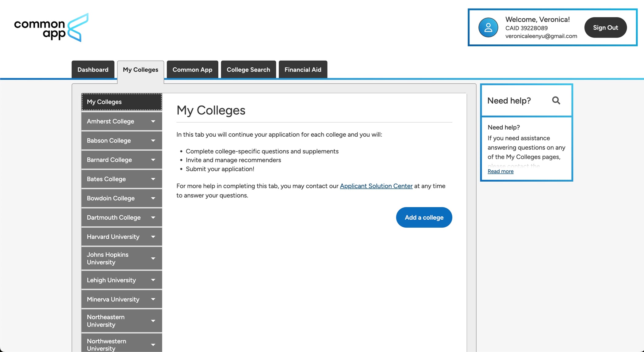This screenshot has height=352, width=644.
Task: Switch to the Financial Aid tab
Action: tap(303, 70)
